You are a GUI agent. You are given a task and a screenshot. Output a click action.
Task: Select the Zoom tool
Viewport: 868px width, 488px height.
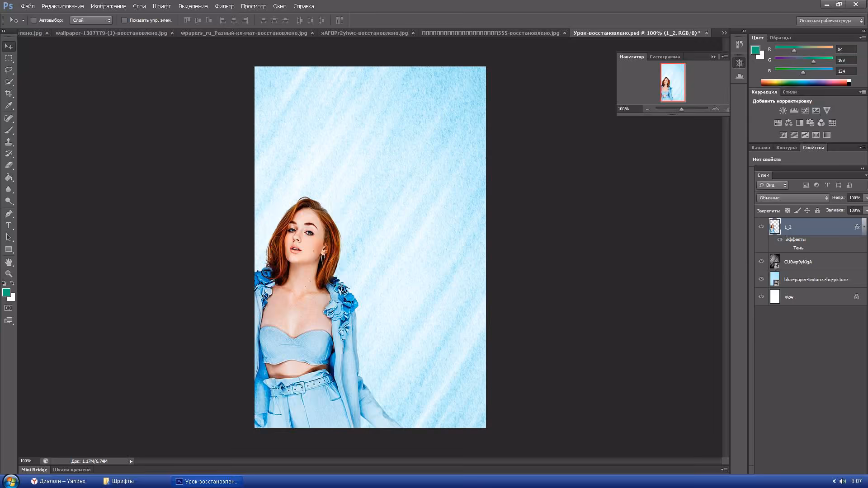point(9,274)
